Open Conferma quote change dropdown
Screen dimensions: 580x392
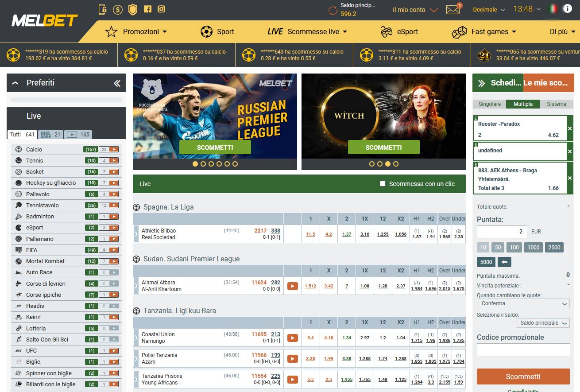tap(523, 303)
